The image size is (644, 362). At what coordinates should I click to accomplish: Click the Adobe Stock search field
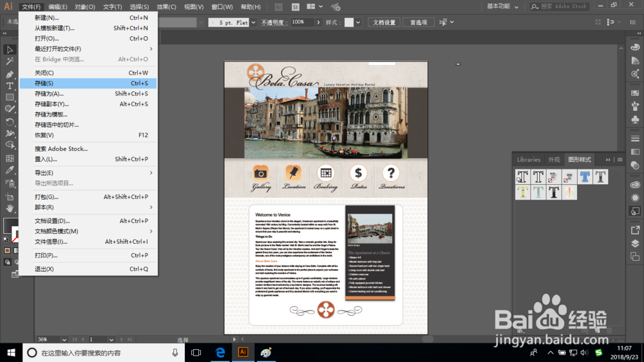click(560, 6)
